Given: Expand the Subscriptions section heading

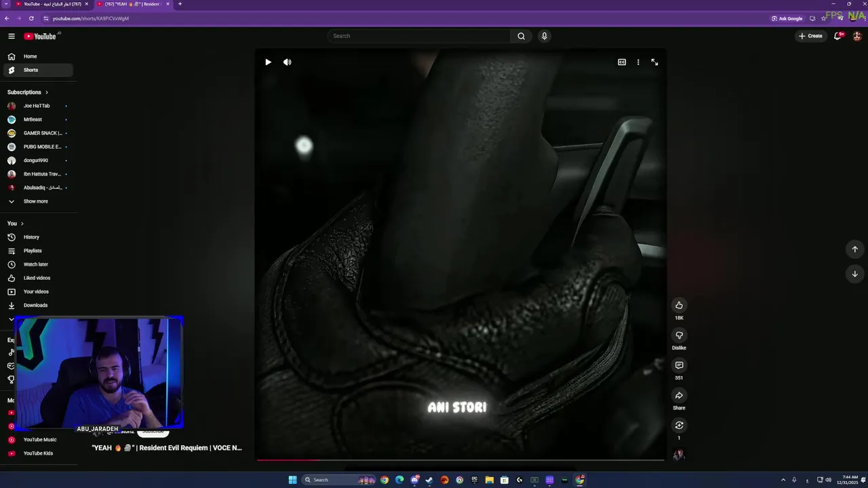Looking at the screenshot, I should [28, 92].
